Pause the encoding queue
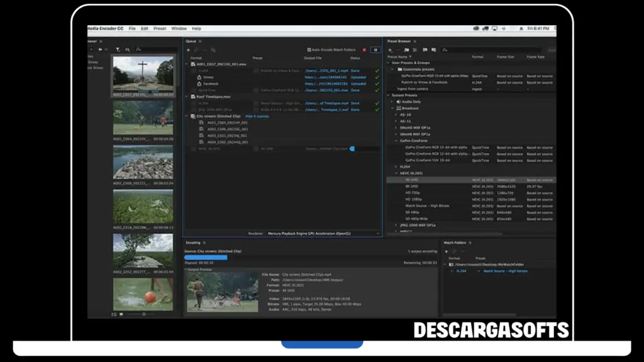This screenshot has height=362, width=644. coord(375,50)
